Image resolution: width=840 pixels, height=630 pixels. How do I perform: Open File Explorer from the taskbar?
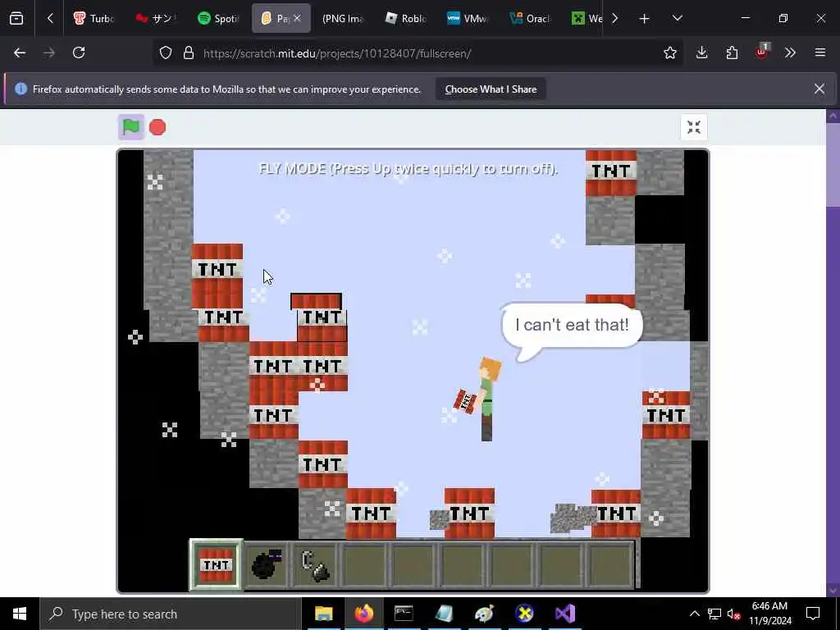click(323, 614)
